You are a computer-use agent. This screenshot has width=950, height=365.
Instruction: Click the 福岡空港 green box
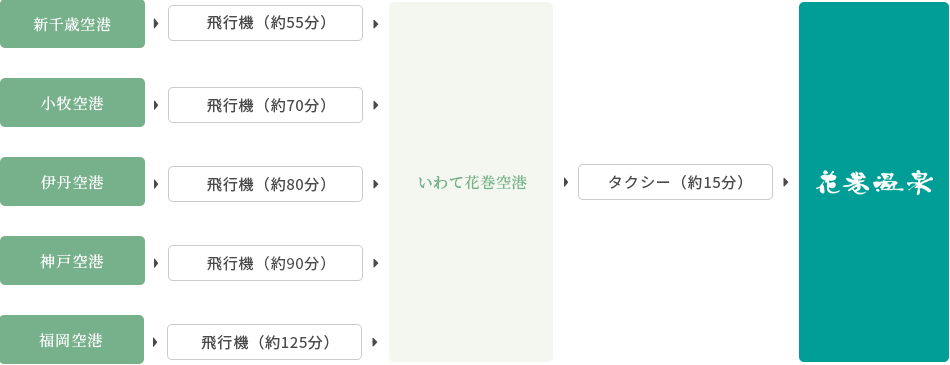(x=72, y=340)
